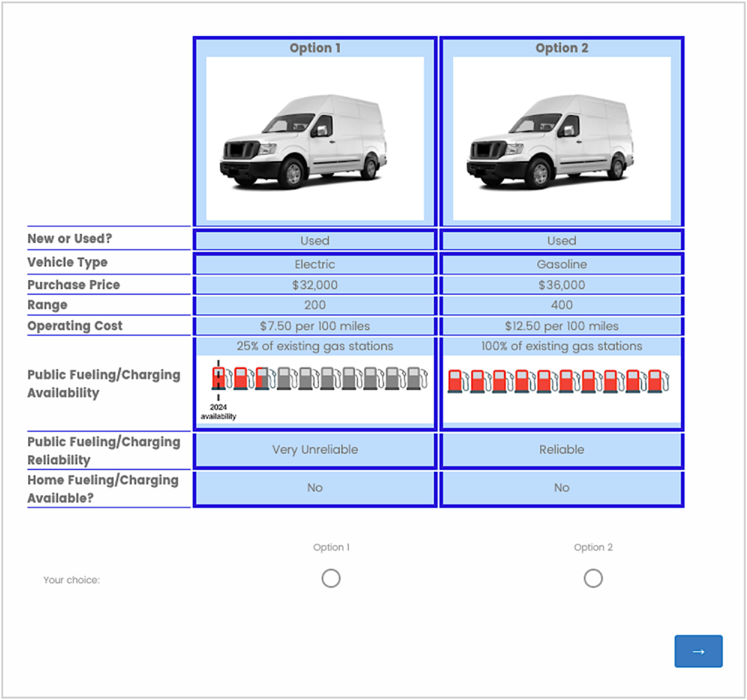The height and width of the screenshot is (700, 747).
Task: Click the Option 2 column header
Action: 561,48
